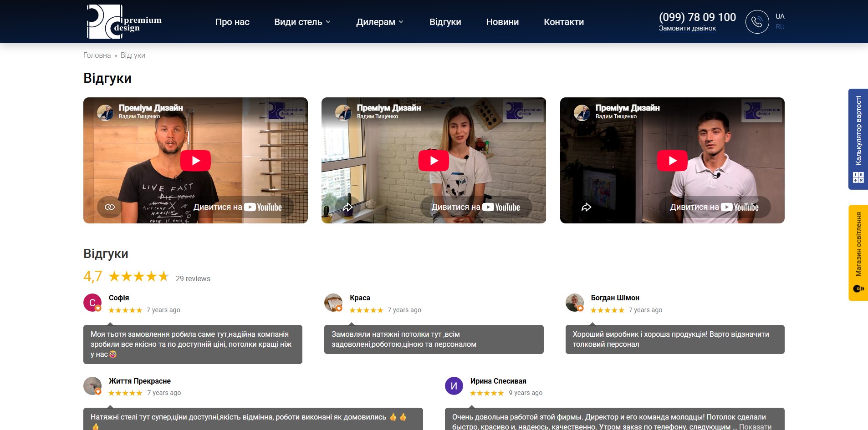Play the second video with the woman
Viewport: 868px width, 430px height.
[434, 161]
